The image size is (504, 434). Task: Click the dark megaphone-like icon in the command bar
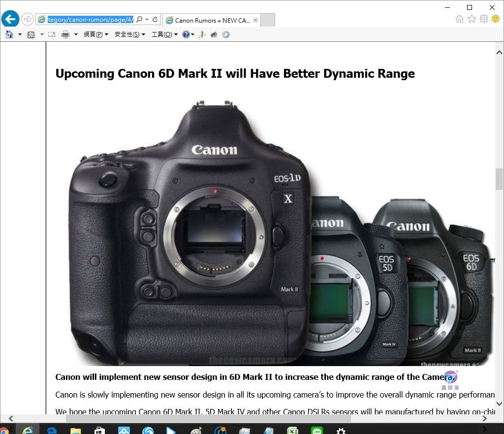click(x=214, y=34)
